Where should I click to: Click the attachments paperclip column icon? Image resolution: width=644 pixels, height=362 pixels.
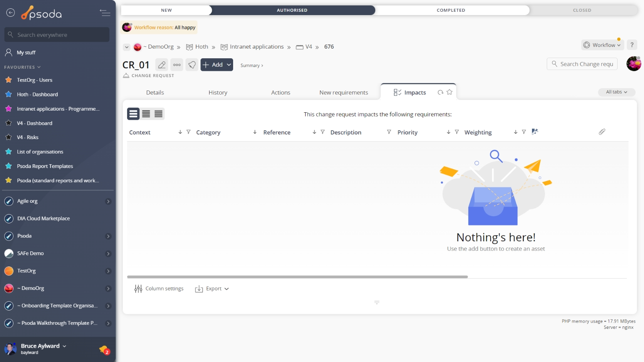coord(602,132)
